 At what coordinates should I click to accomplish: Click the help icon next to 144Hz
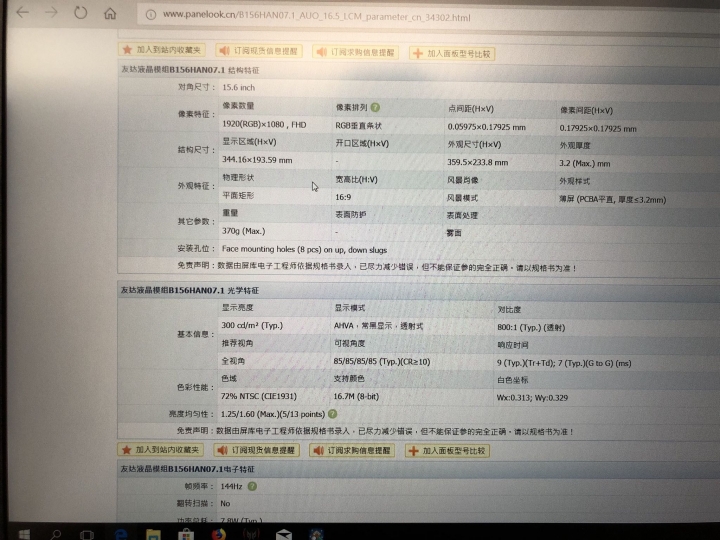coord(252,486)
